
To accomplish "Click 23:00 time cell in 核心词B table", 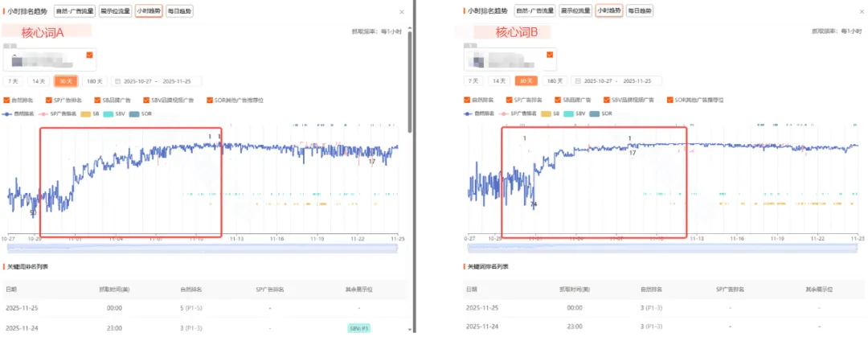I will coord(575,328).
